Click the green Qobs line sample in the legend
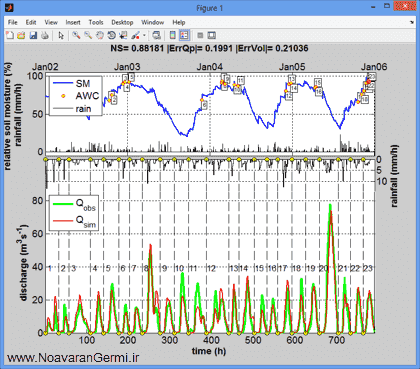 pos(63,203)
